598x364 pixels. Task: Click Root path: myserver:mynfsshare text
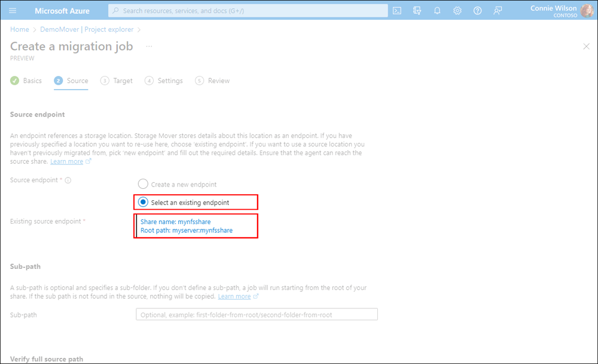point(187,231)
